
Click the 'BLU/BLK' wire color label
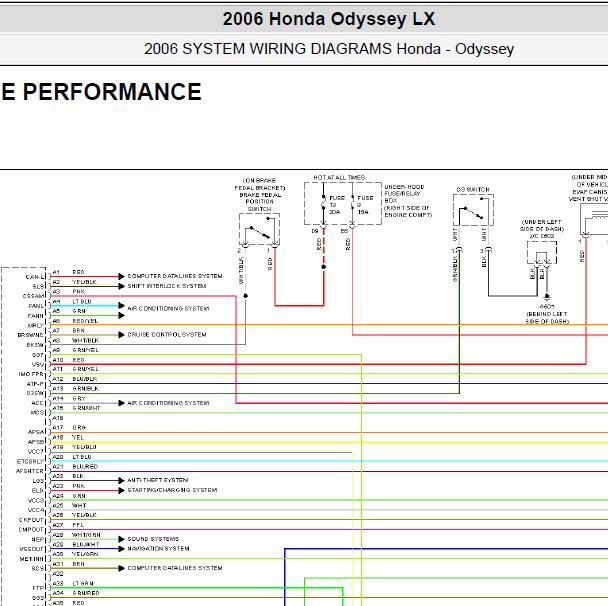coord(85,379)
